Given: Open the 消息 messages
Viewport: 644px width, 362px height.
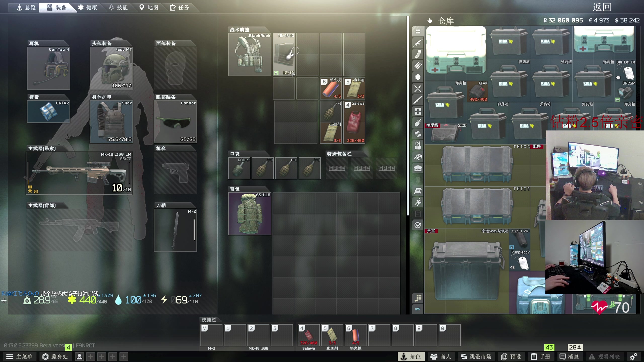Looking at the screenshot, I should click(569, 356).
